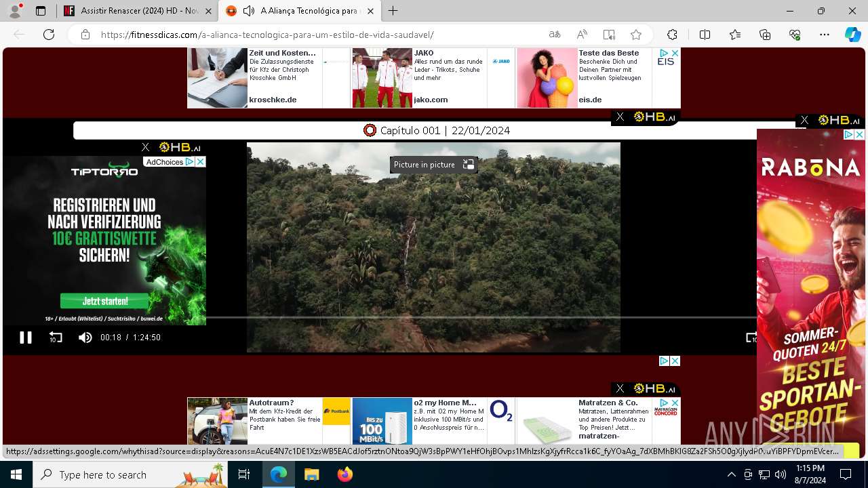
Task: Close the A Aliança Tecnológica tab
Action: click(370, 11)
